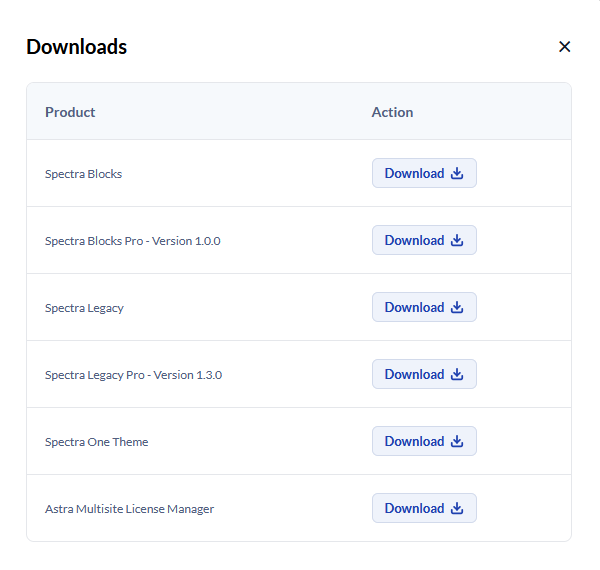Viewport: 600px width, 570px height.
Task: Download Spectra Legacy plugin
Action: (424, 307)
